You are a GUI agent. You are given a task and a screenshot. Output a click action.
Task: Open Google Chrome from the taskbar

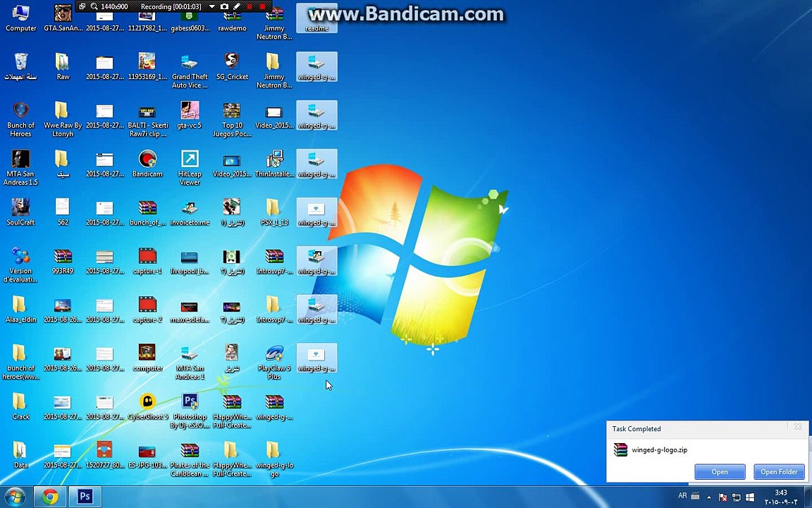tap(50, 497)
